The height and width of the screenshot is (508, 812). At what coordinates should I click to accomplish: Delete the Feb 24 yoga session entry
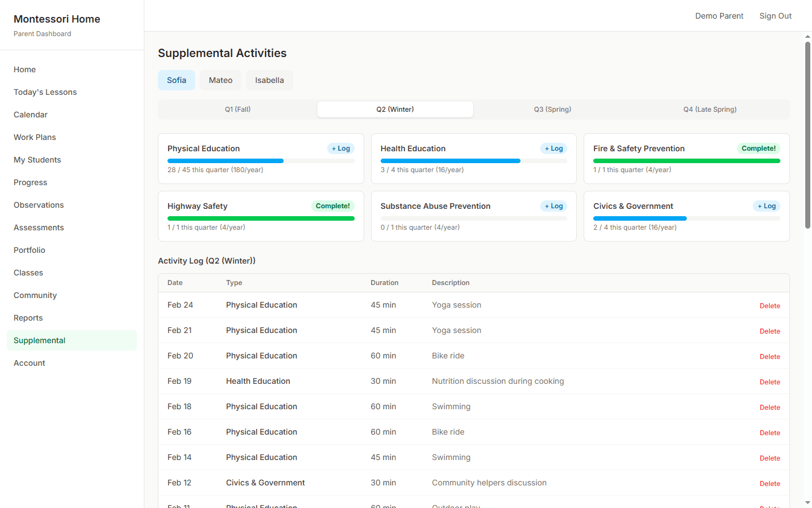[770, 305]
